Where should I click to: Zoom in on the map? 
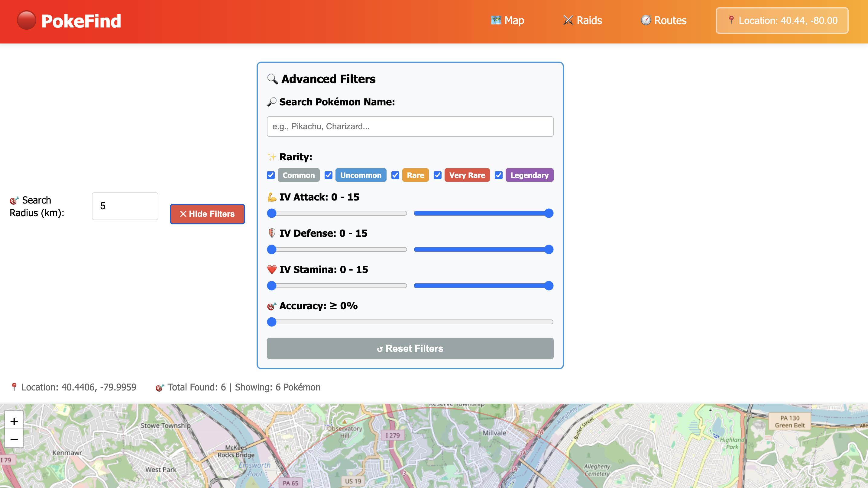pos(14,421)
